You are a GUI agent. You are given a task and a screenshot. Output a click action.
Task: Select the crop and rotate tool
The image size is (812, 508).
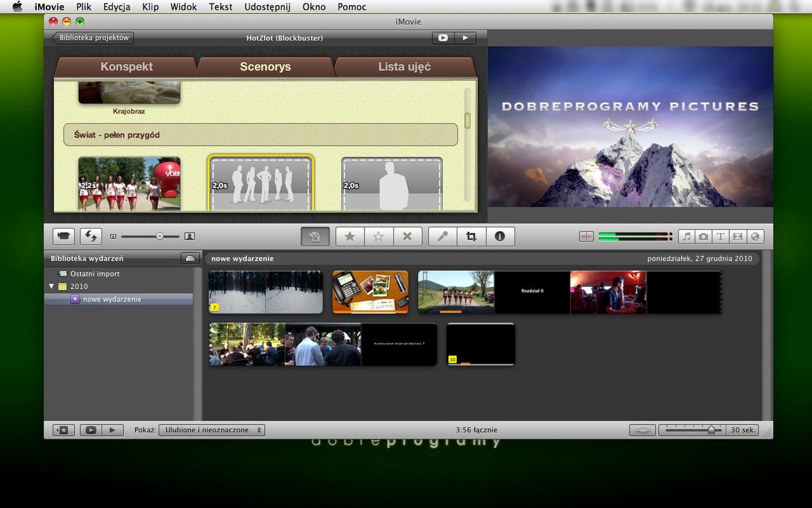471,236
